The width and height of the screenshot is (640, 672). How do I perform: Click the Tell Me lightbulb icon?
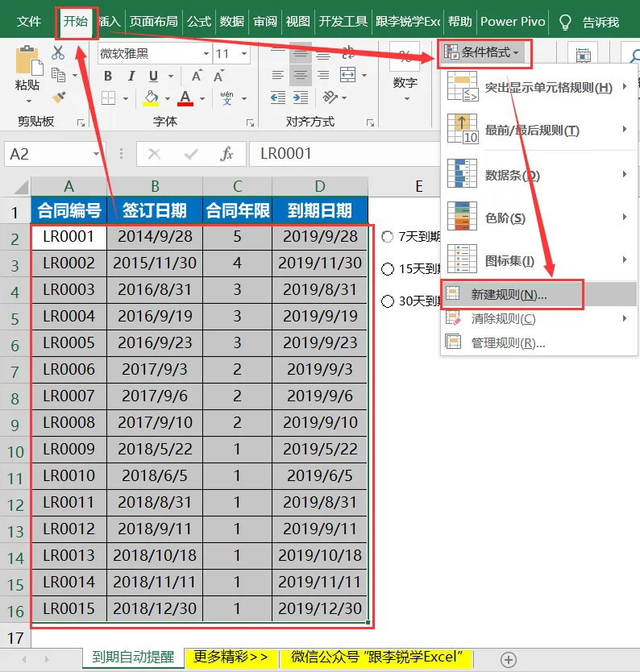tap(565, 22)
